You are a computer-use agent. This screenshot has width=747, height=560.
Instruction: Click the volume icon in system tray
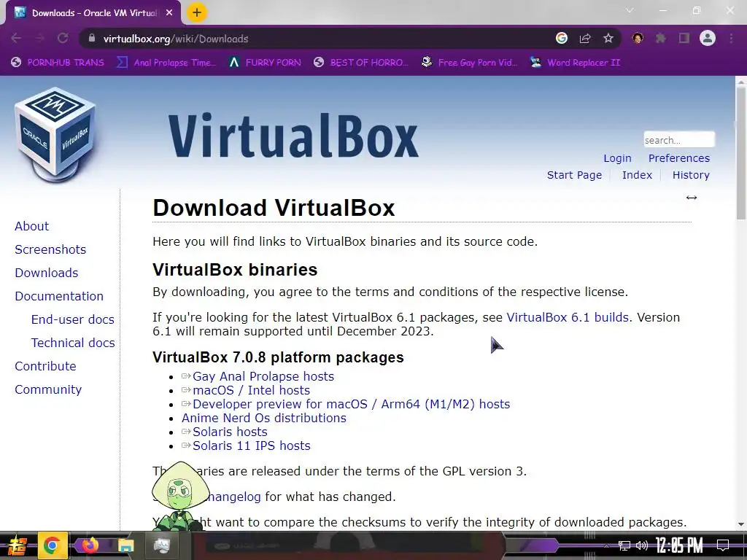tap(642, 545)
